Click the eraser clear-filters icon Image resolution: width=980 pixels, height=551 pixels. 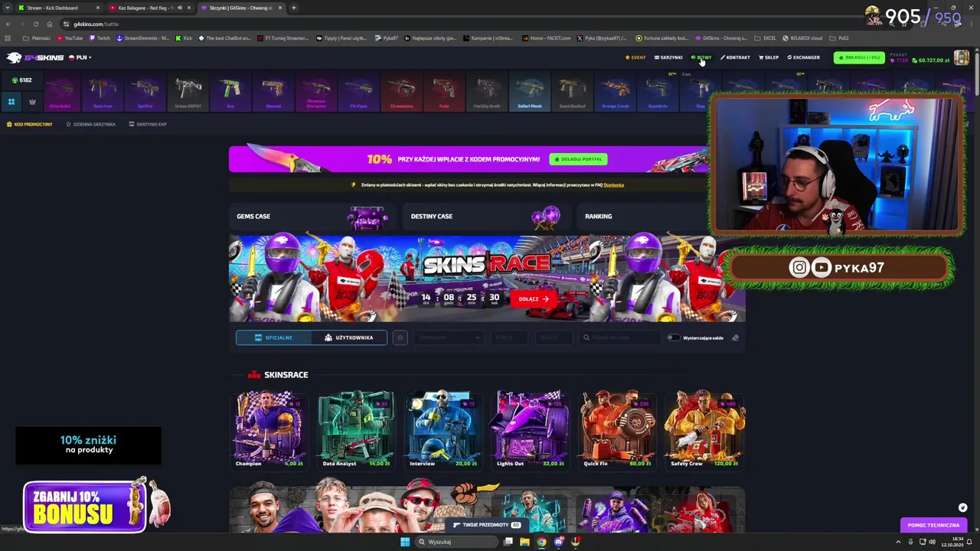click(x=735, y=337)
